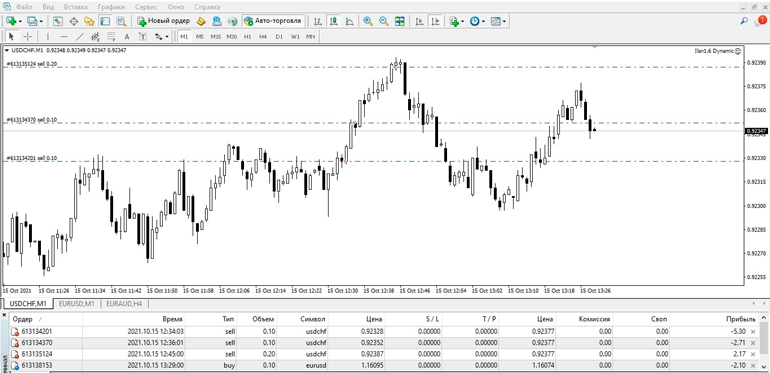Viewport: 770px width, 373px height.
Task: Select the H4 timeframe button
Action: click(x=263, y=36)
